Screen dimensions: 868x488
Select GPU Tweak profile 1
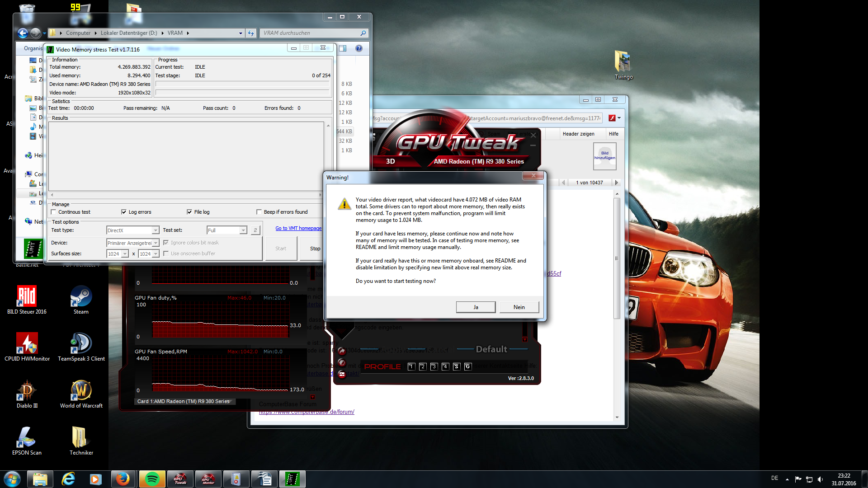[x=411, y=366]
